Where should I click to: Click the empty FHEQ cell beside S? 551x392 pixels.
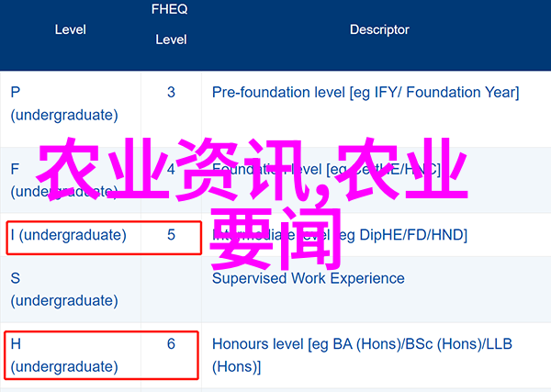click(171, 289)
